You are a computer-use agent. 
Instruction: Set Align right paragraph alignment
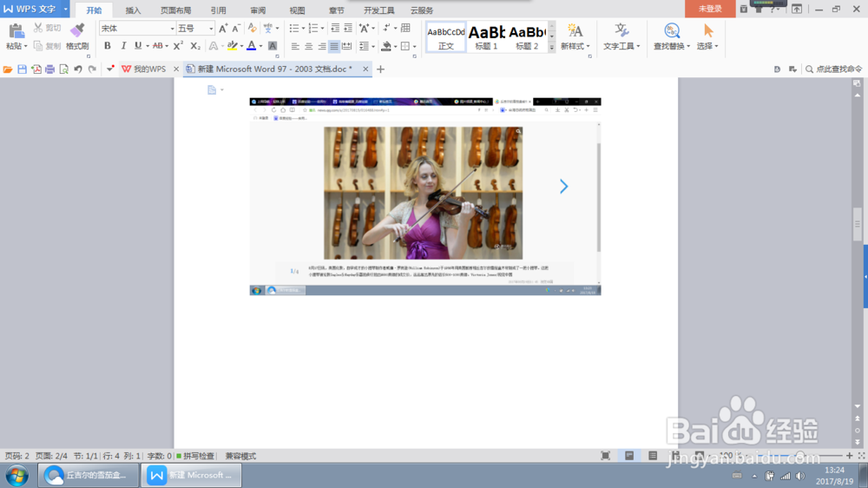(322, 47)
